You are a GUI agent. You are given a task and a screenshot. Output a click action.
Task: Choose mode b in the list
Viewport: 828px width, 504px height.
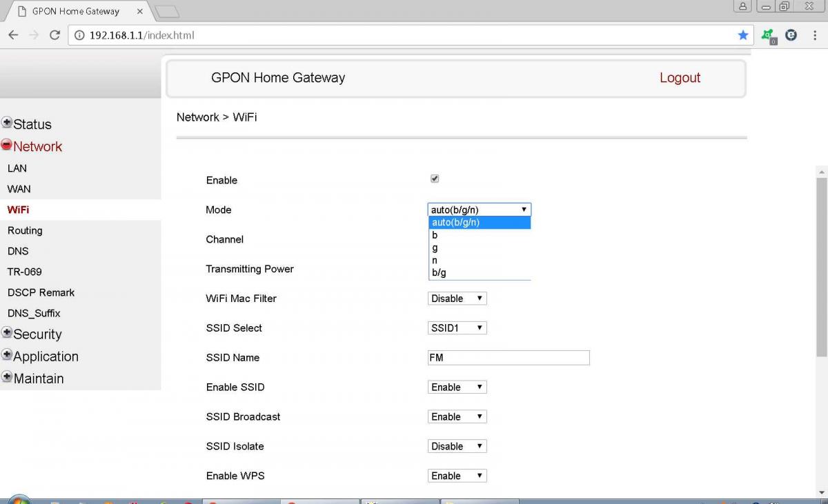point(480,235)
